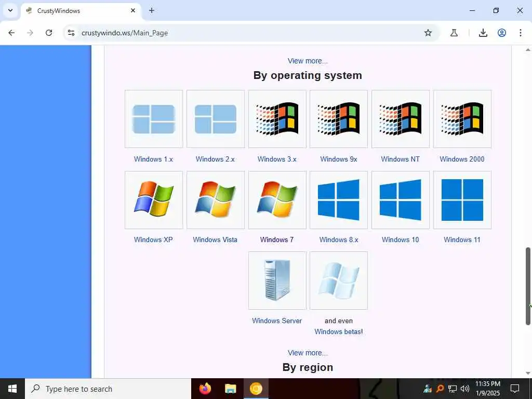Open the Windows 3.x text link
Image resolution: width=532 pixels, height=399 pixels.
[x=277, y=159]
